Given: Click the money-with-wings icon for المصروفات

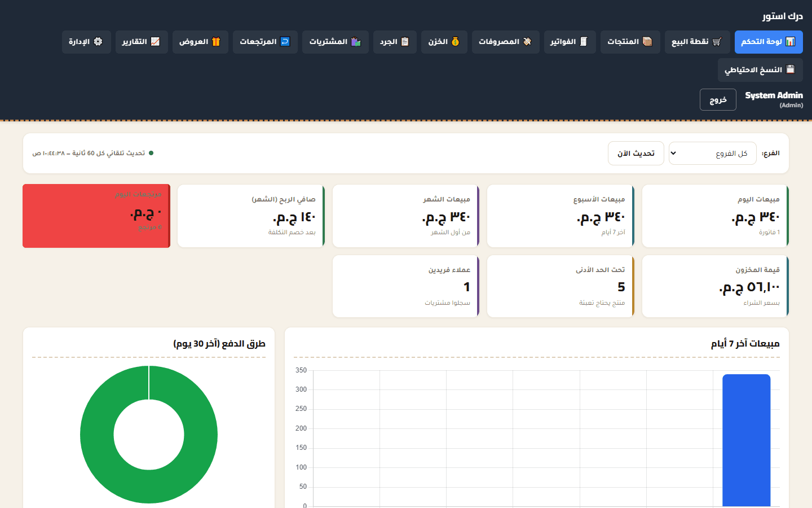Looking at the screenshot, I should pyautogui.click(x=527, y=42).
